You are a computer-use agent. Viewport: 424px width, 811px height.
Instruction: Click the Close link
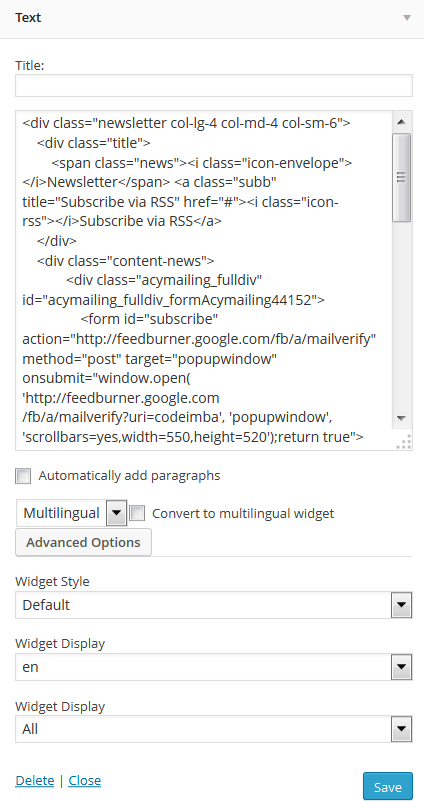[x=84, y=780]
